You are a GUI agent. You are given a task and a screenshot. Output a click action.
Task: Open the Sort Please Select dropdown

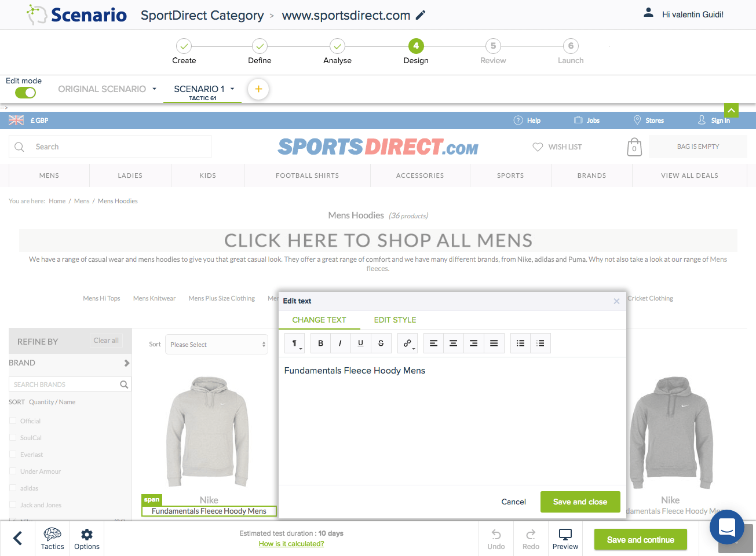(217, 345)
